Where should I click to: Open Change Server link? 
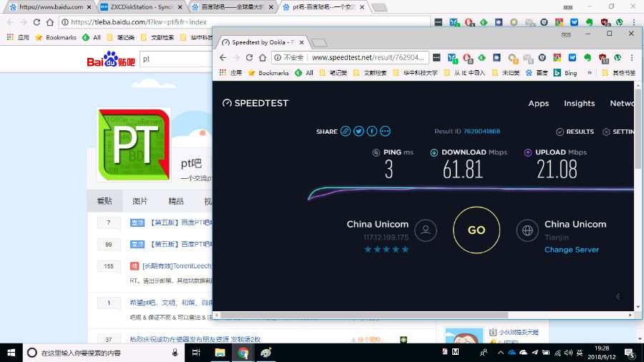click(x=571, y=250)
